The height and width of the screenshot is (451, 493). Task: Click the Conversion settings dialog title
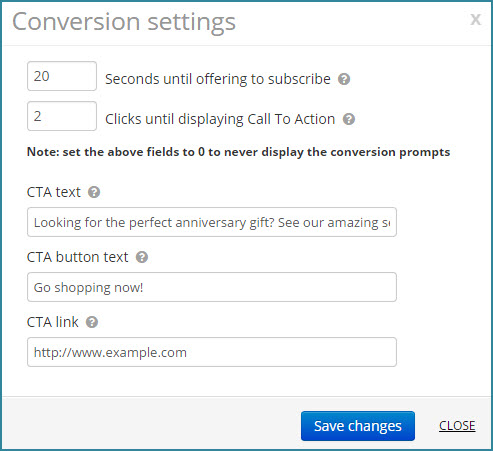(124, 22)
